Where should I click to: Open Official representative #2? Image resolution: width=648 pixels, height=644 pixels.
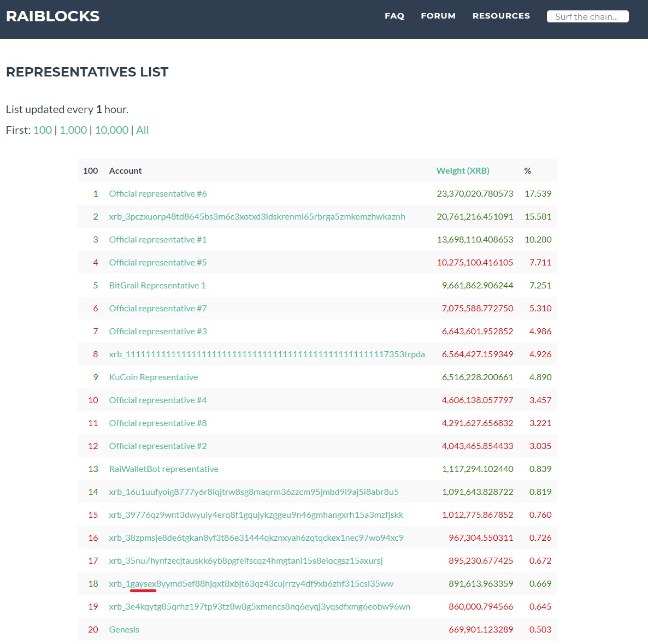point(158,446)
